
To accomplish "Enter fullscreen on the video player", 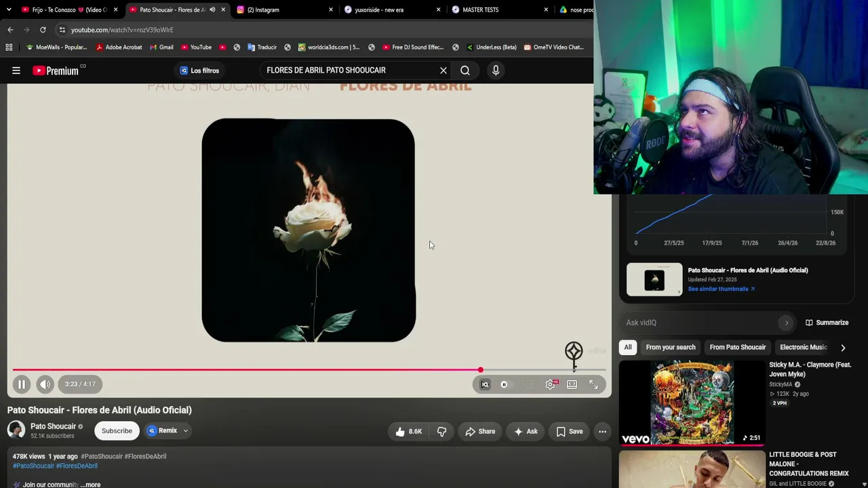I will click(x=593, y=384).
